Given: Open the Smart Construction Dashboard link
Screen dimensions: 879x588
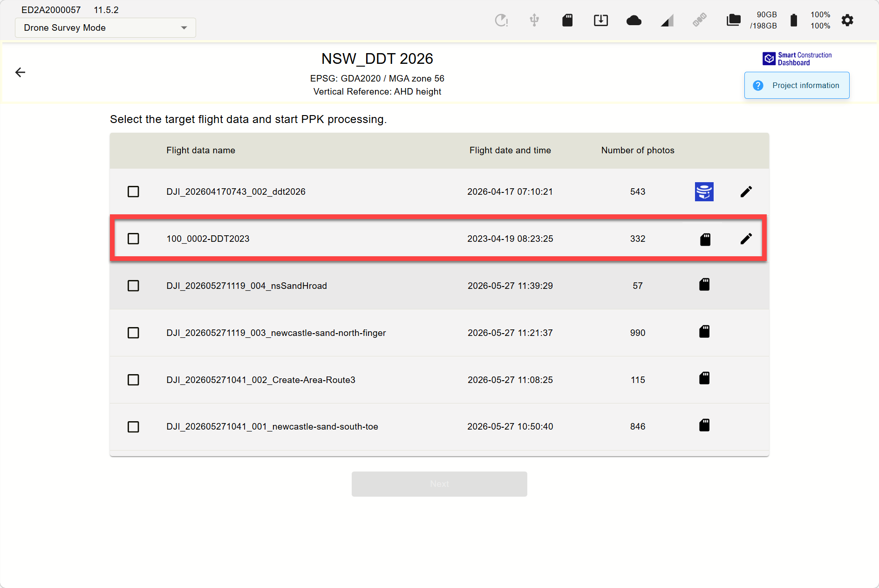Looking at the screenshot, I should [x=797, y=59].
